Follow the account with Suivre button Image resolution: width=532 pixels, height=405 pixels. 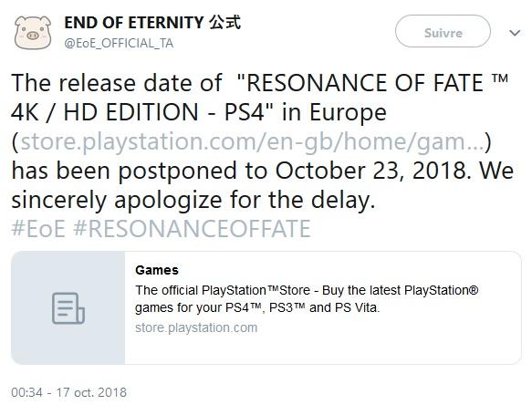(x=443, y=31)
